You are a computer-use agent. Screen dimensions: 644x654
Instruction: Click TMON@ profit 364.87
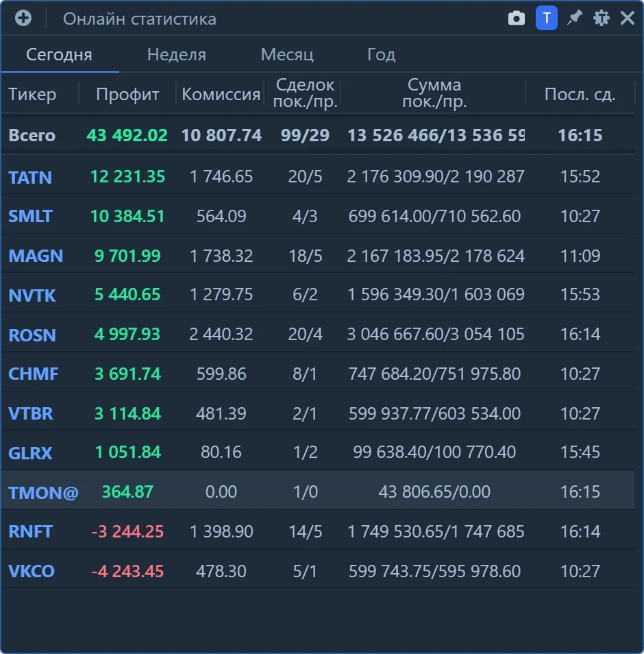tap(127, 492)
